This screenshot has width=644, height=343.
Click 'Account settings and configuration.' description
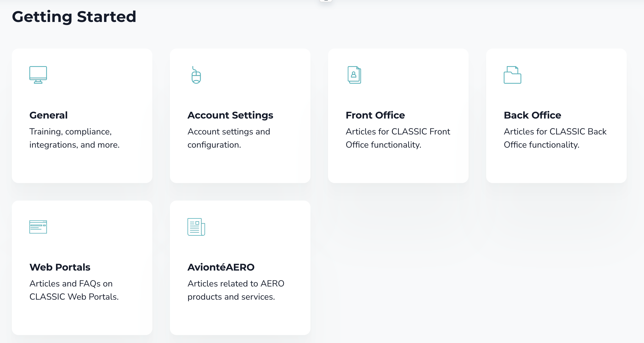tap(229, 138)
